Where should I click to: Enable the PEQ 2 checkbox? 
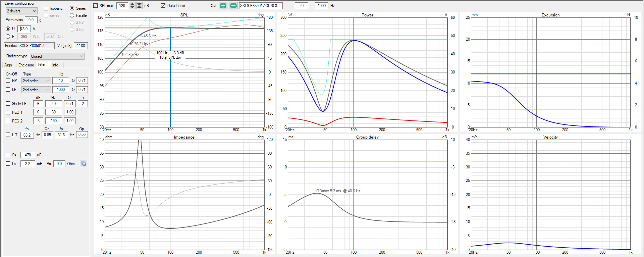tap(8, 121)
